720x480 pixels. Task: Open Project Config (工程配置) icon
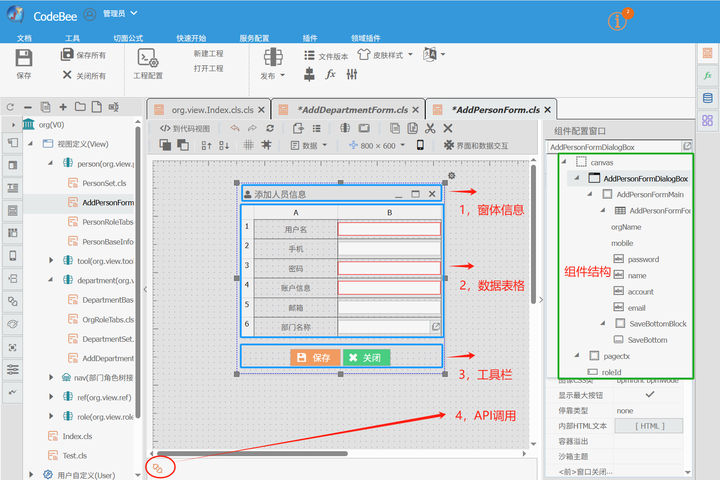click(x=148, y=58)
